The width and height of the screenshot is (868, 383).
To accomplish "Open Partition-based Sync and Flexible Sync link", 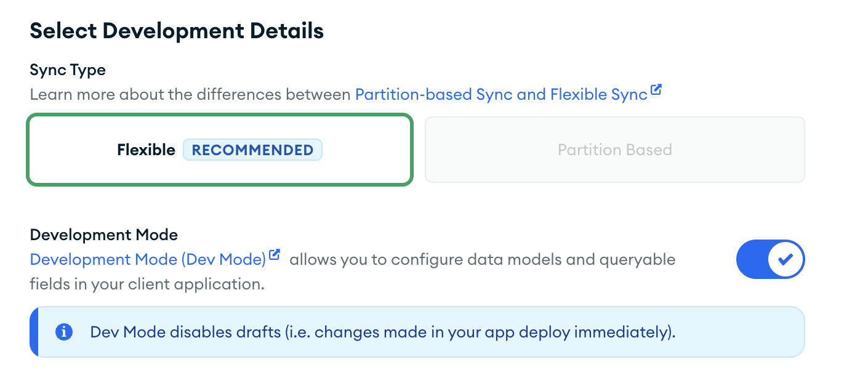I will tap(501, 94).
